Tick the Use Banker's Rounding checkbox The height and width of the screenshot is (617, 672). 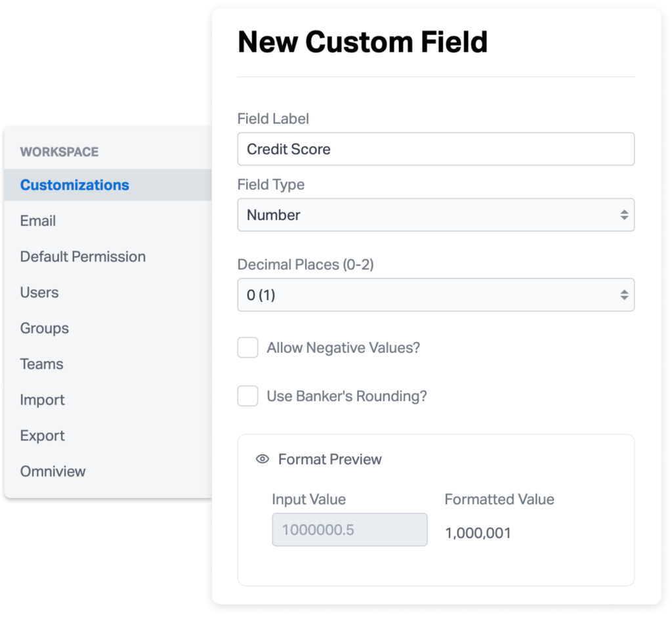click(x=247, y=396)
